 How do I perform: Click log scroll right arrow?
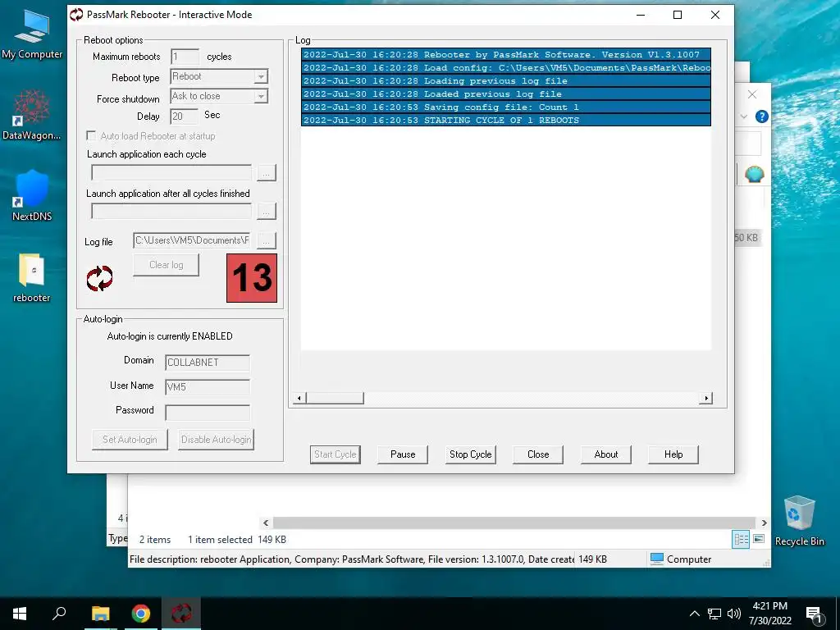pyautogui.click(x=706, y=398)
